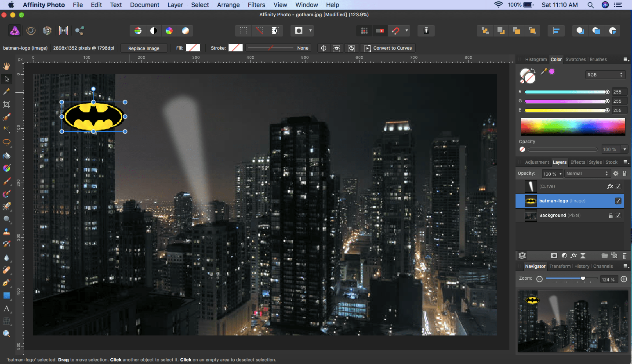Open the Normal blend mode dropdown

point(587,174)
